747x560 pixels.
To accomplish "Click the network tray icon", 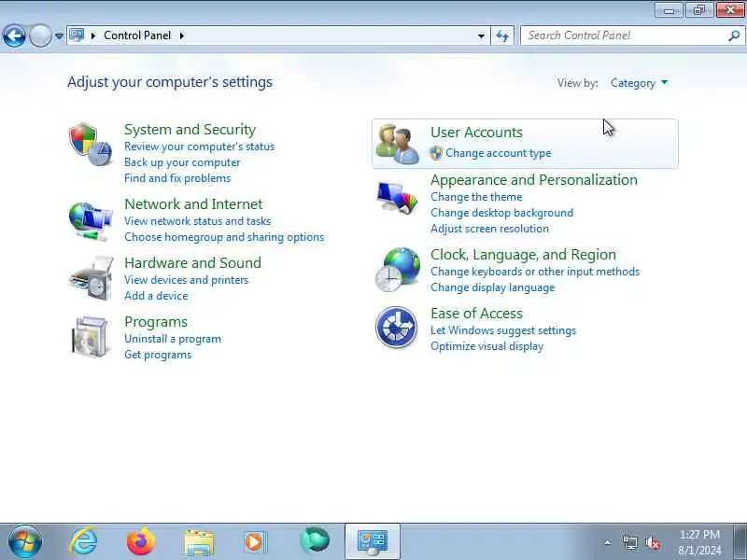I will 629,542.
